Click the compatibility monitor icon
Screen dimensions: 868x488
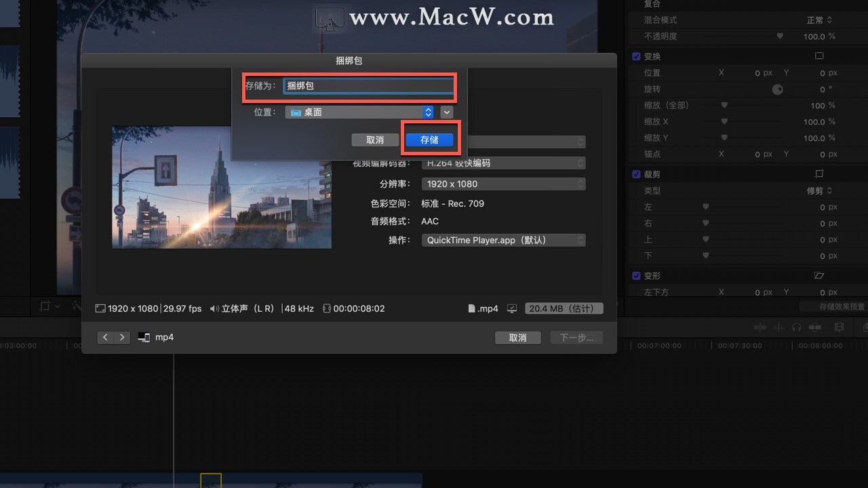(512, 308)
